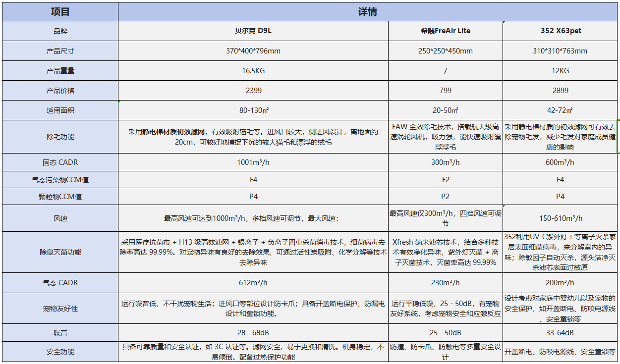620x364 pixels.
Task: Click the 除臭灭菌功能 row label
Action: (x=60, y=252)
